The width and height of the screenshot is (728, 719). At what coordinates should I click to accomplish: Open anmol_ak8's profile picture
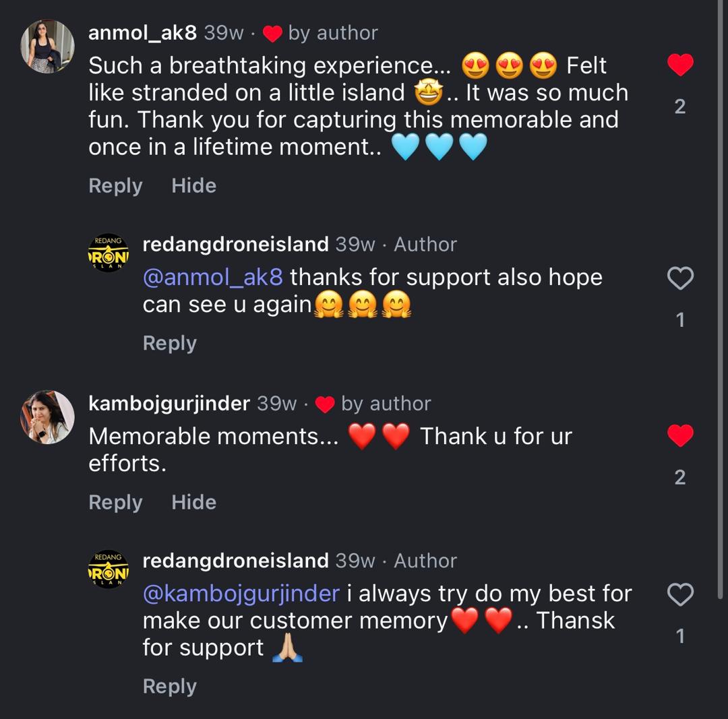point(47,46)
